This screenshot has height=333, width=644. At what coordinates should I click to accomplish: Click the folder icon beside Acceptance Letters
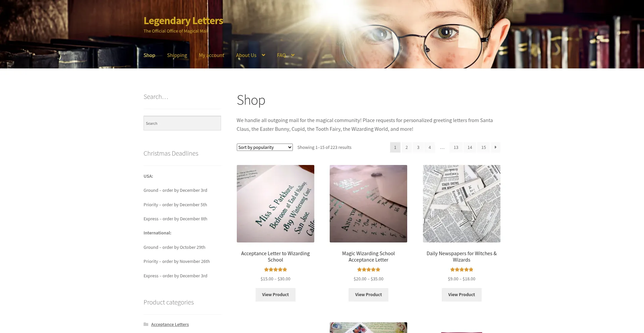tap(146, 324)
